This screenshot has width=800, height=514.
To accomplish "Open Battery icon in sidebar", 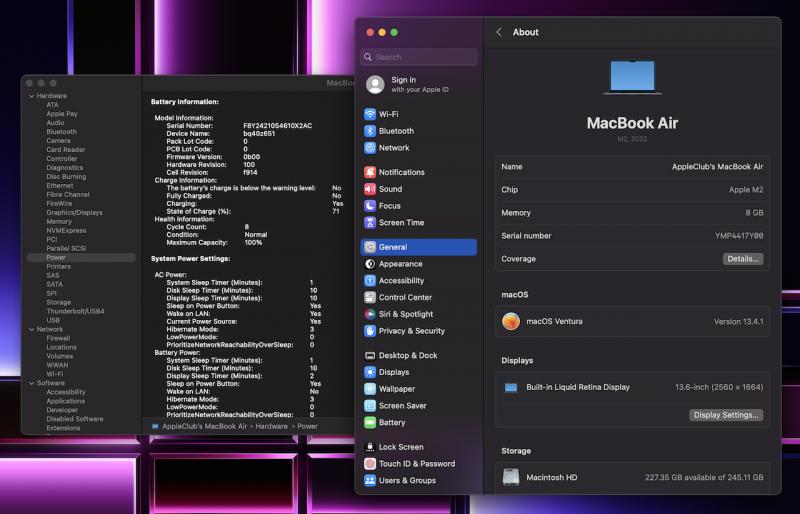I will coord(370,423).
